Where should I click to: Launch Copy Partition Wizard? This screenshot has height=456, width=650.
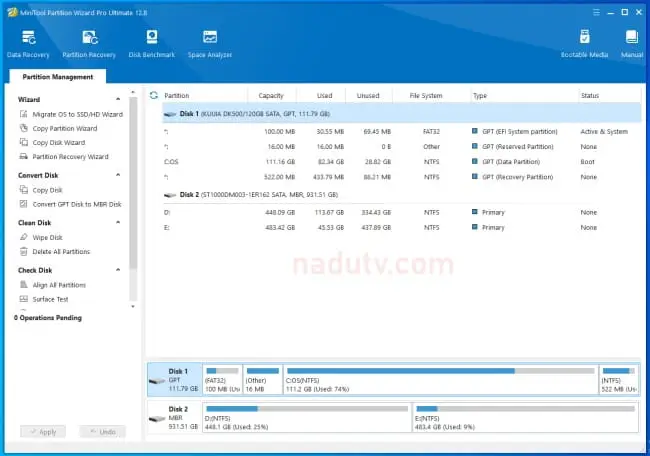[x=58, y=129]
